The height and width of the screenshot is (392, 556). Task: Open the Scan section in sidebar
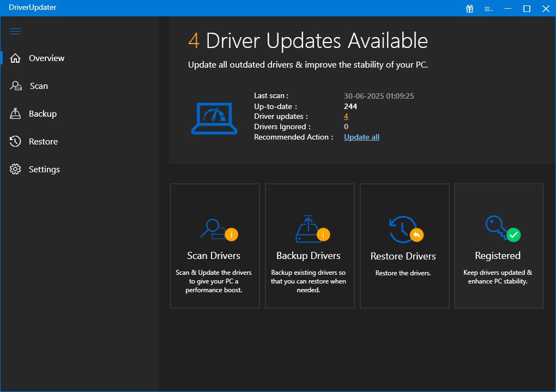click(x=39, y=86)
